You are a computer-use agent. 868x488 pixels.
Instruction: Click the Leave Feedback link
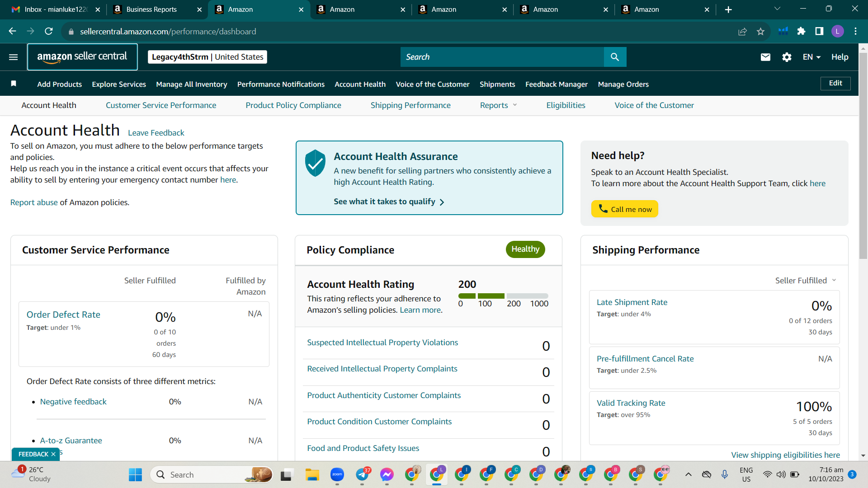tap(156, 133)
